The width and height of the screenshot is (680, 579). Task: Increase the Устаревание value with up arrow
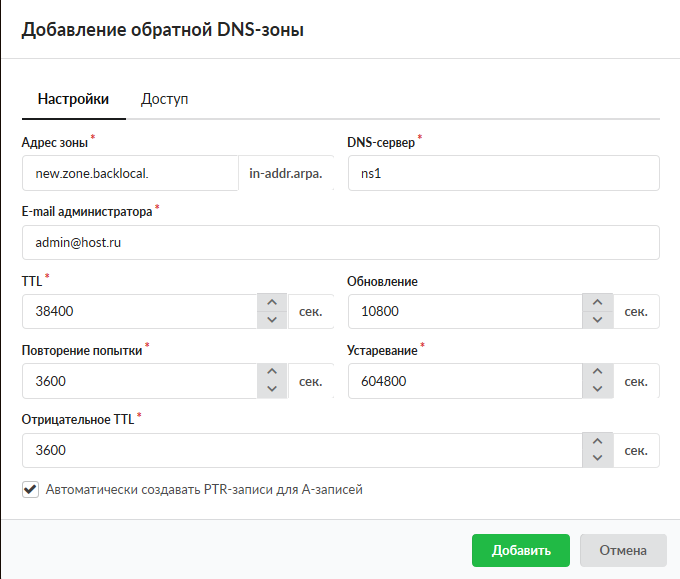(x=597, y=372)
